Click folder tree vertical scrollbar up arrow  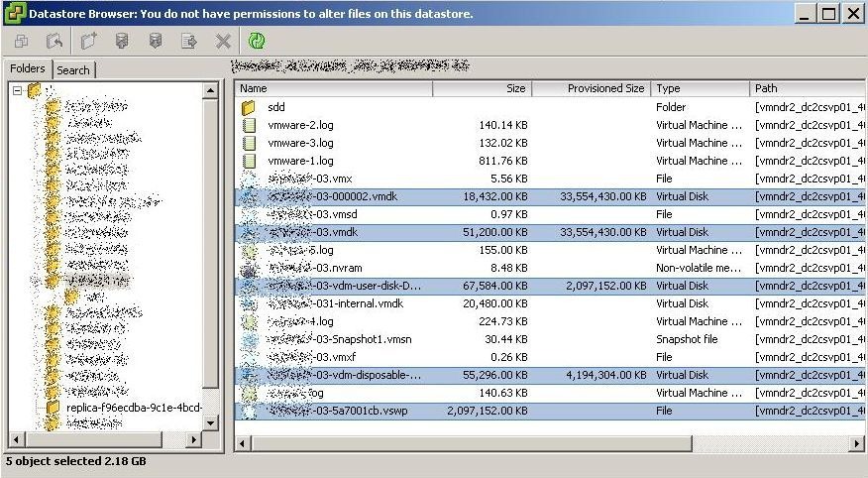(x=210, y=90)
